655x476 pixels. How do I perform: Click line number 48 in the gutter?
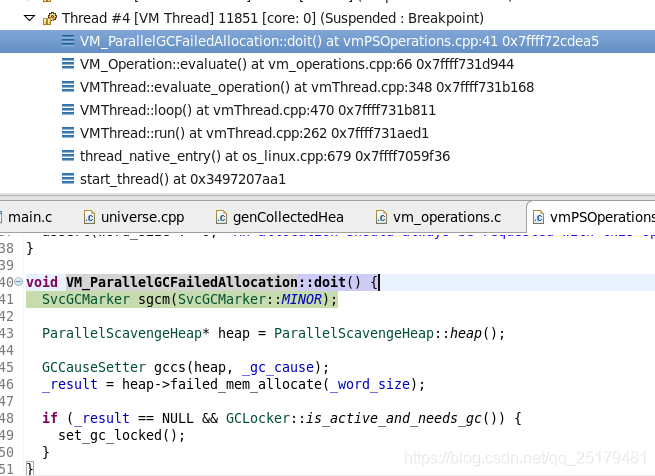point(7,418)
